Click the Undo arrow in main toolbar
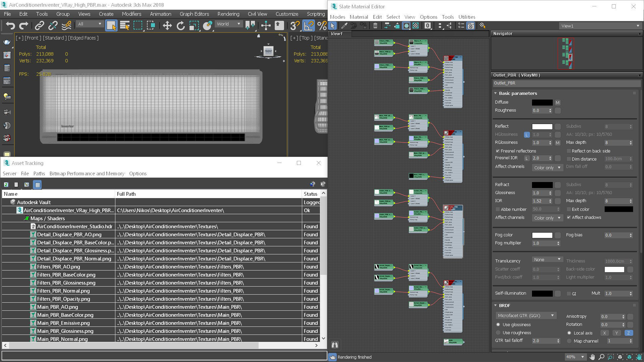Viewport: 644px width, 362px height. pyautogui.click(x=10, y=25)
